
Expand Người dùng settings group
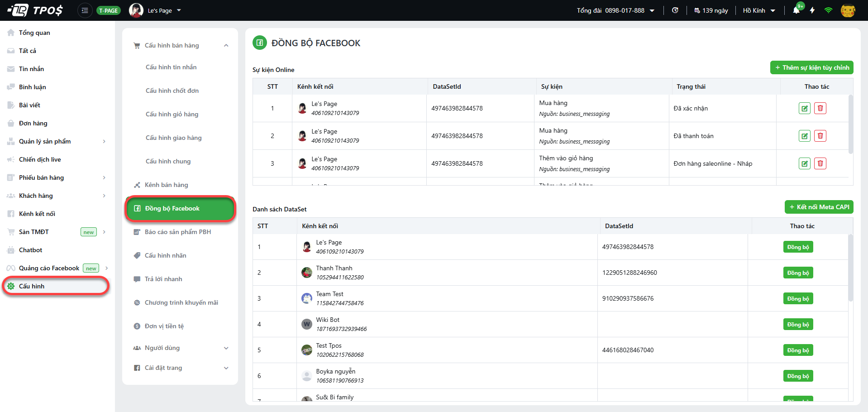[x=180, y=348]
